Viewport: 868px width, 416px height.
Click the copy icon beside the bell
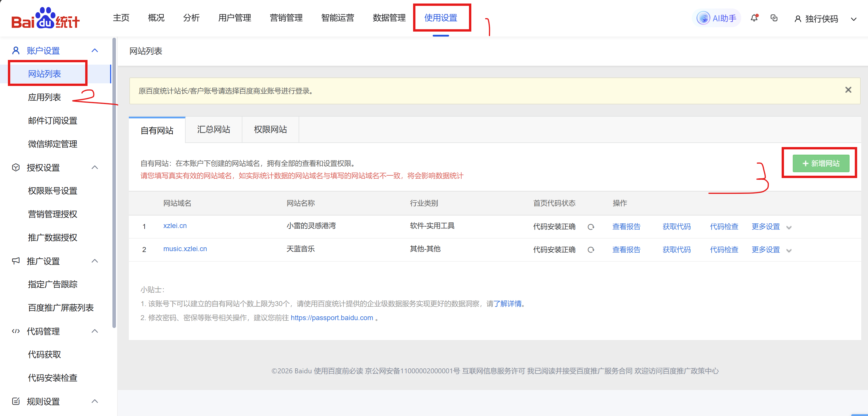click(774, 18)
